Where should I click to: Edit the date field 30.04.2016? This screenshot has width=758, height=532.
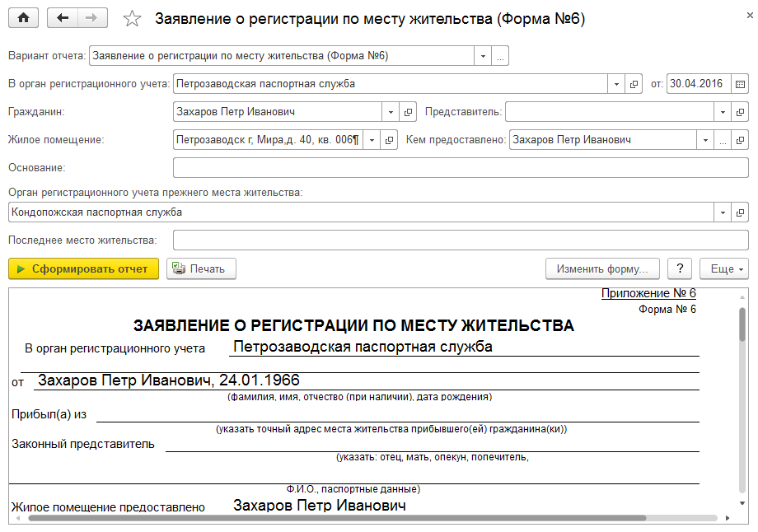(x=699, y=84)
